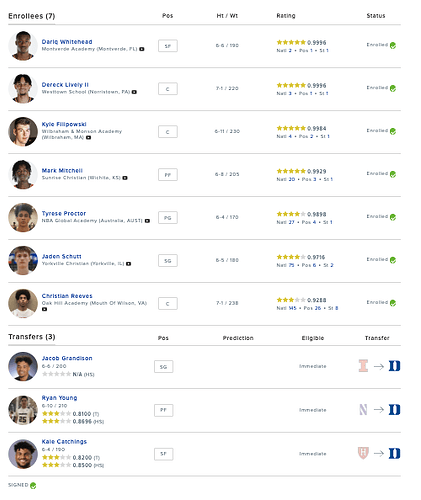The image size is (421, 500).
Task: Click Dereck Lively II's profile photo
Action: (x=23, y=89)
